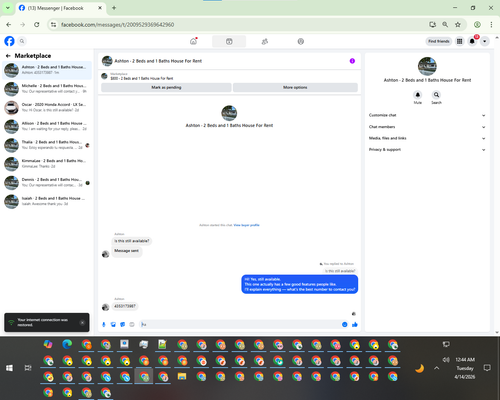This screenshot has height=400, width=500.
Task: Click the browser back arrow
Action: pos(9,25)
